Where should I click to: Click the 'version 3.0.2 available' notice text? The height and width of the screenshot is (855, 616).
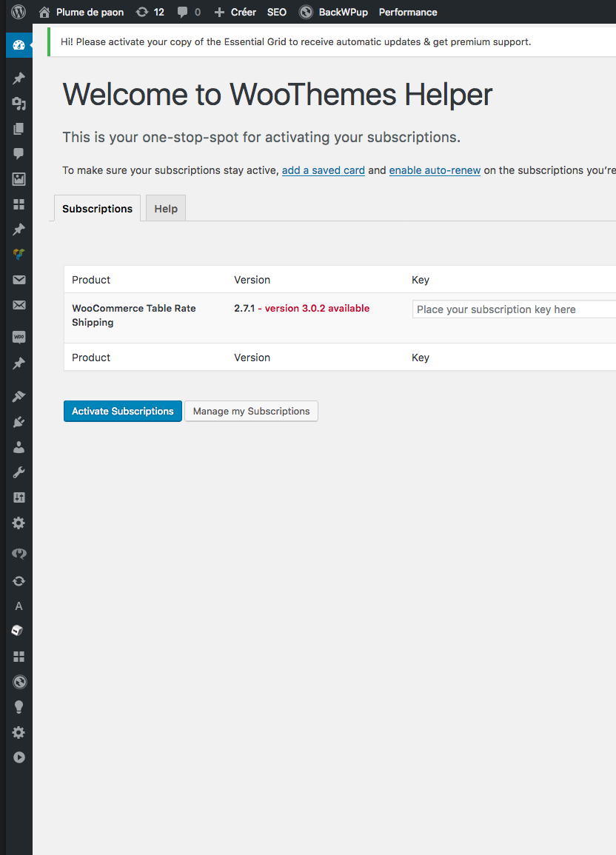tap(318, 308)
